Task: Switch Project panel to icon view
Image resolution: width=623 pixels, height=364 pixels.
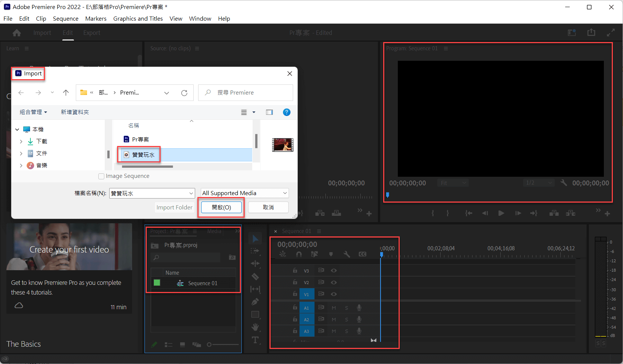Action: coord(182,344)
